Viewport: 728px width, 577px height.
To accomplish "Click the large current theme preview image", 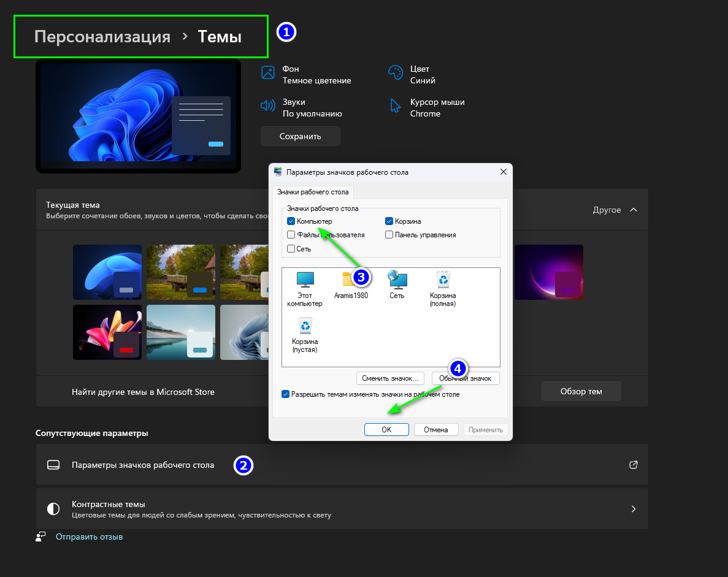I will pyautogui.click(x=139, y=116).
